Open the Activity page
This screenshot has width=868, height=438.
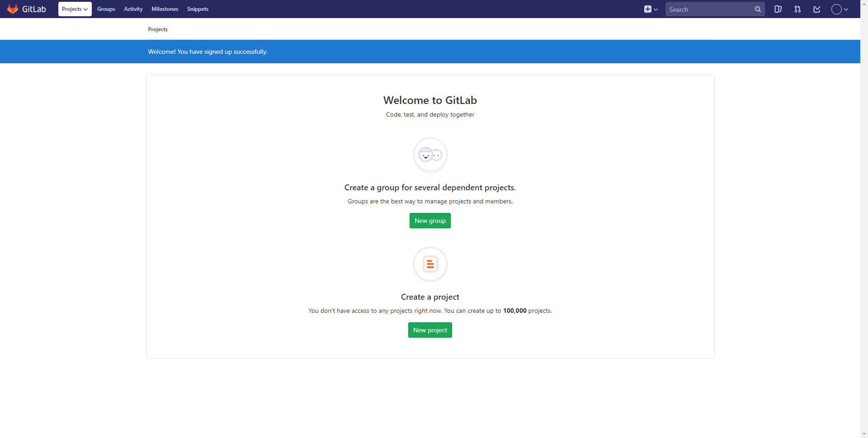133,9
